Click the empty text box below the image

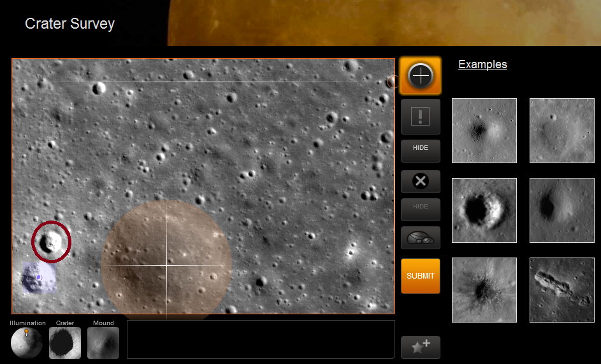point(261,339)
